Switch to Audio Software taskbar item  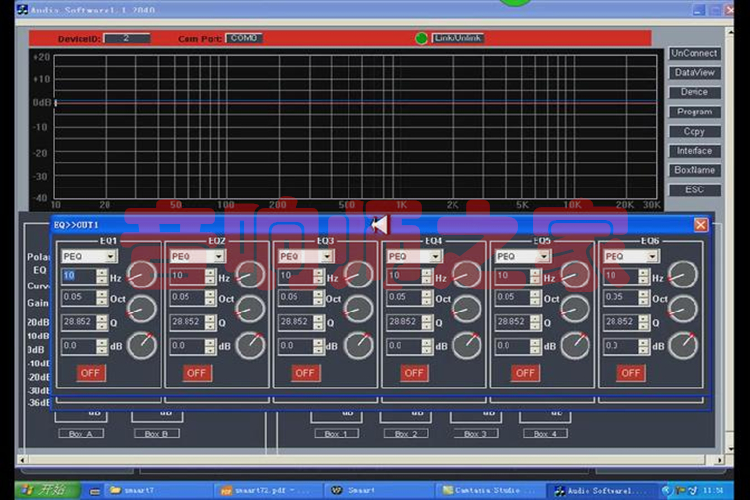600,490
